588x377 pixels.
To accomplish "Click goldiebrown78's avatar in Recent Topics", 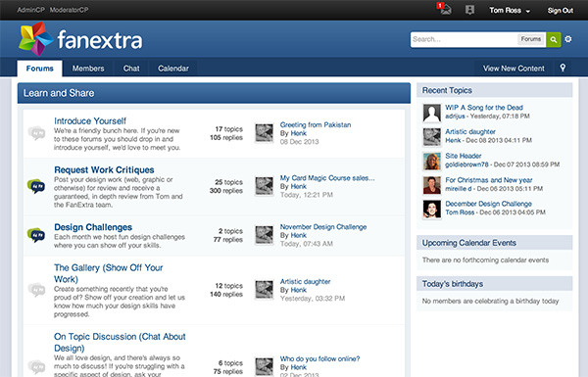I will (432, 162).
